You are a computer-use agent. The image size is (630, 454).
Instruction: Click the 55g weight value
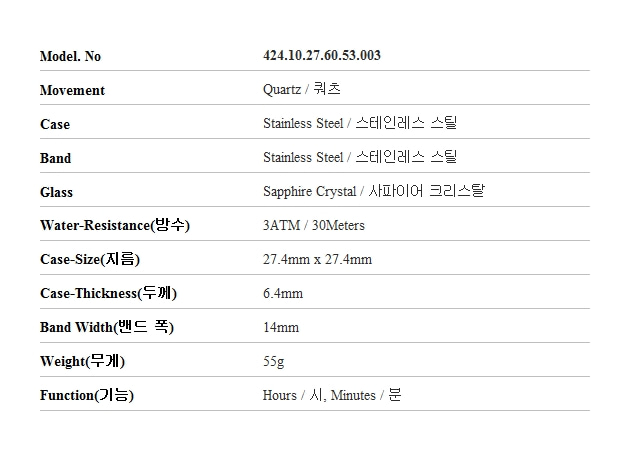click(x=273, y=362)
